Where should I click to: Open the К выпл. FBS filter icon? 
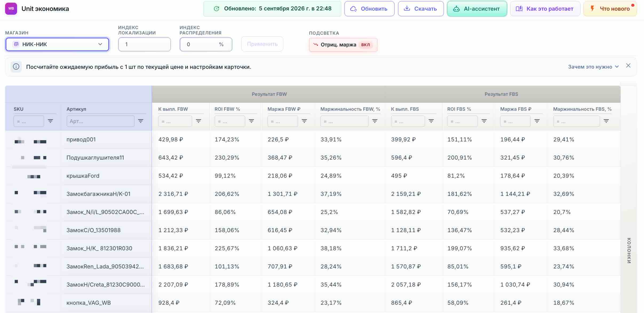(431, 121)
